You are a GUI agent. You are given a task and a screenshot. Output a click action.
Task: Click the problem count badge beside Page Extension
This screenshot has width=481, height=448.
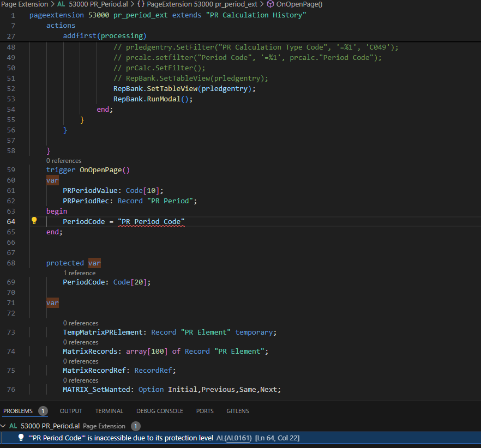pos(136,426)
